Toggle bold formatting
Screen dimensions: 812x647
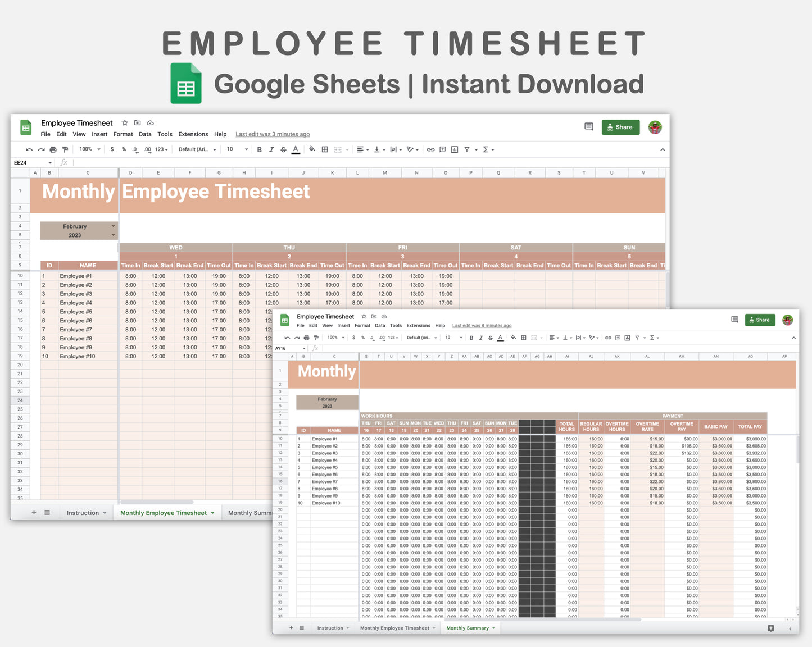(x=259, y=149)
